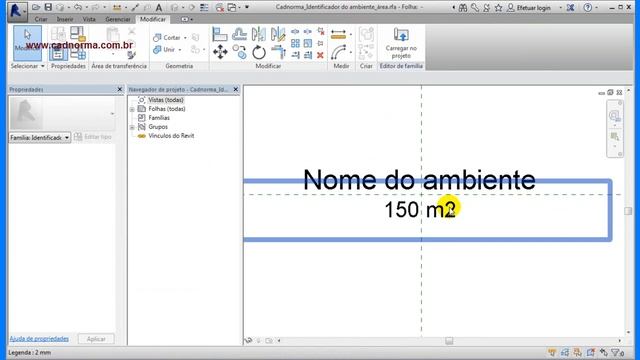The image size is (640, 360).
Task: Activate the Align tool in Modificar panel
Action: coord(220,34)
